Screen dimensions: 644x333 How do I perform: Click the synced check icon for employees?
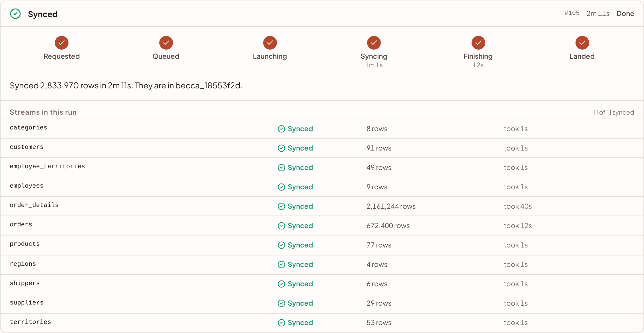tap(281, 187)
